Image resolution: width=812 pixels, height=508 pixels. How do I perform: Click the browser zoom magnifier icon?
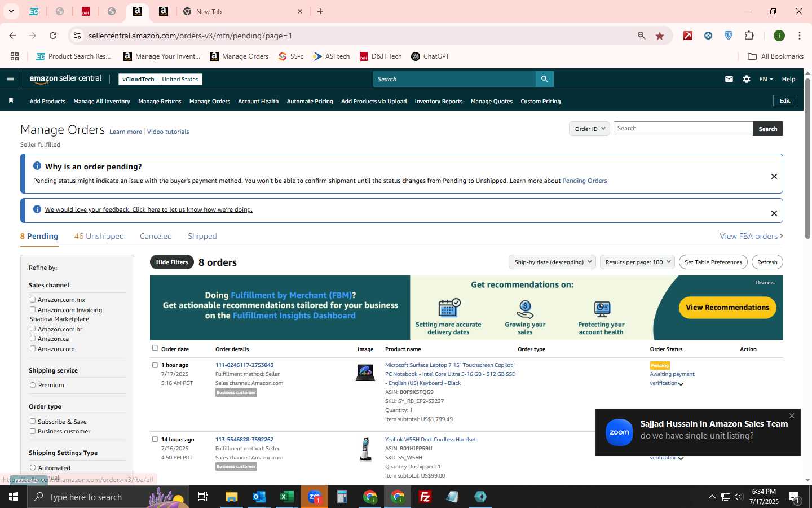click(x=642, y=36)
